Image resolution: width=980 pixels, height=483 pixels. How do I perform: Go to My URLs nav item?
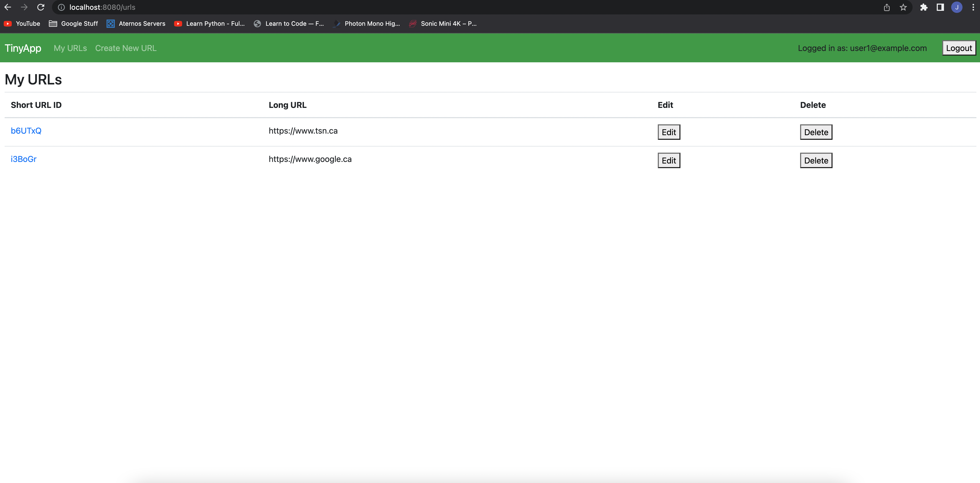(x=70, y=48)
